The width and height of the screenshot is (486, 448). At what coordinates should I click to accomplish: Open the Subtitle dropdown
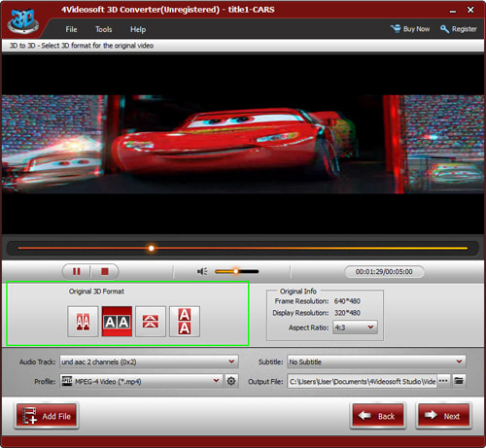(376, 362)
